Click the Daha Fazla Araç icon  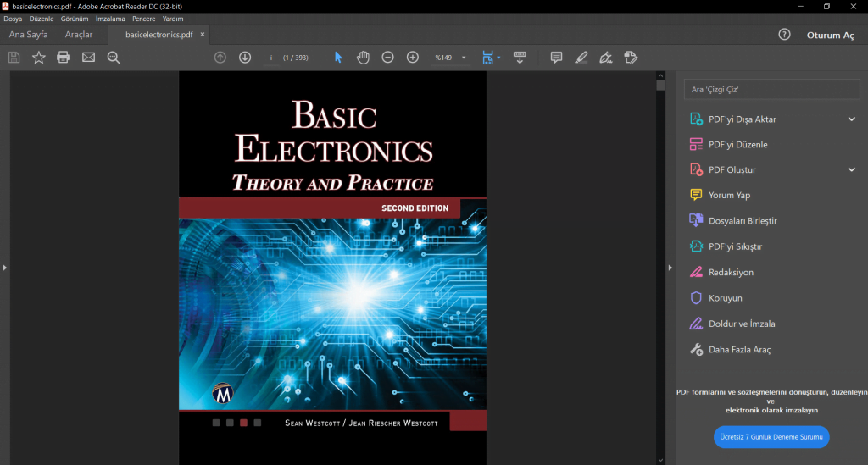[x=696, y=350]
